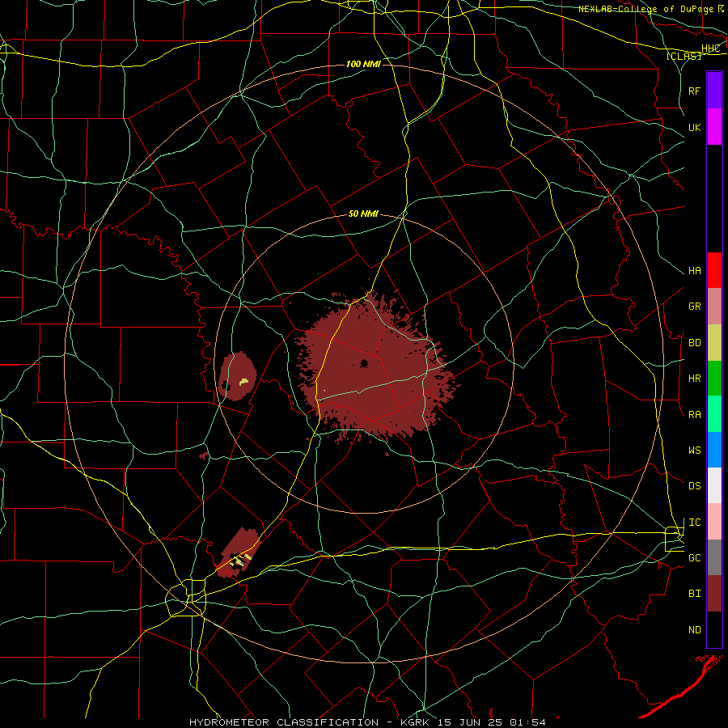Click the ND black legend swatch
This screenshot has width=728, height=728.
coord(714,629)
